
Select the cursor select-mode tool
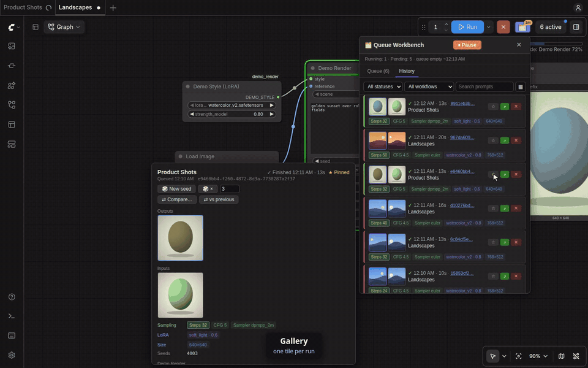(492, 356)
